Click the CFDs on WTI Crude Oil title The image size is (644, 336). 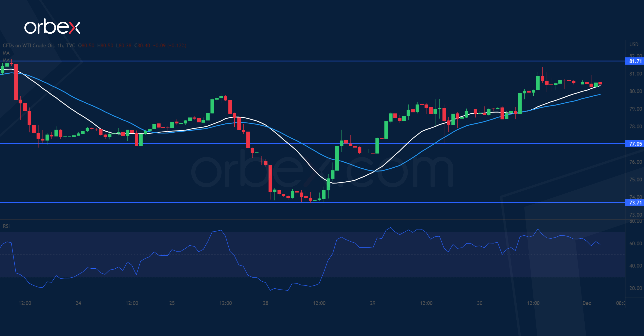pyautogui.click(x=39, y=45)
